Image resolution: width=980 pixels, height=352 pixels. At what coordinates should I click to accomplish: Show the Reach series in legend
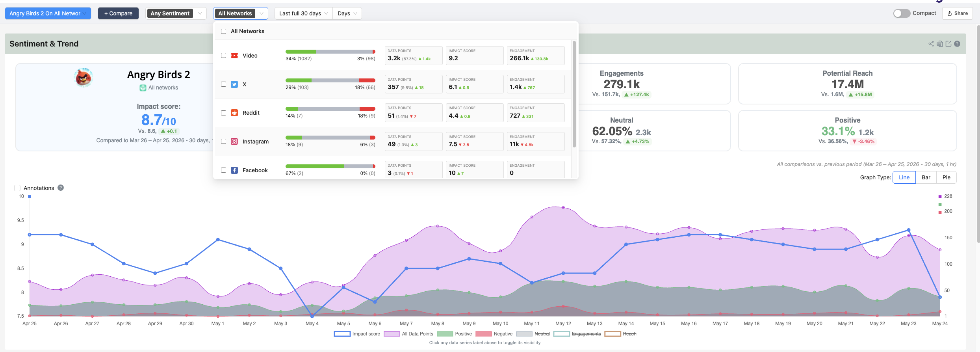[x=621, y=334]
